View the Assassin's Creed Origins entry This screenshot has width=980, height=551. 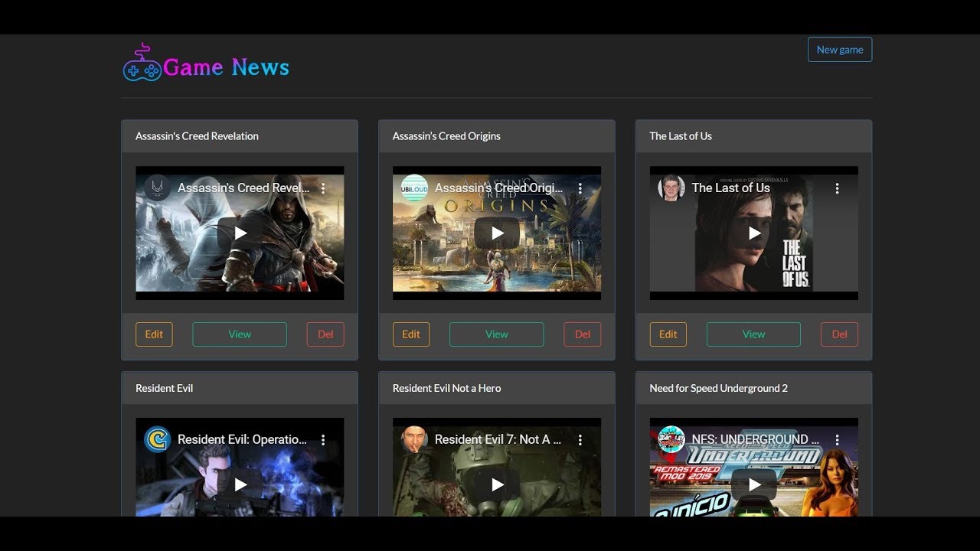[497, 334]
